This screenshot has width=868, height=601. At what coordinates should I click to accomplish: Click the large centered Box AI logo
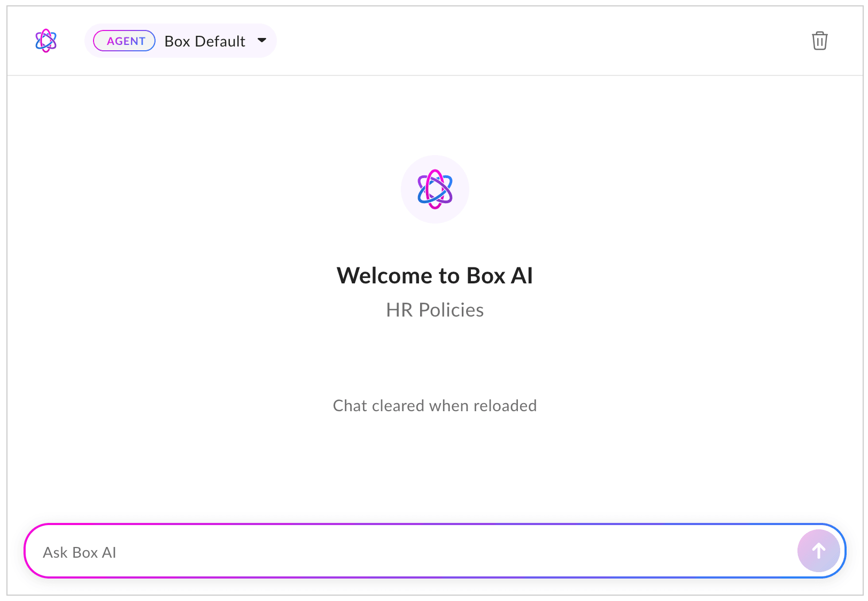click(435, 189)
